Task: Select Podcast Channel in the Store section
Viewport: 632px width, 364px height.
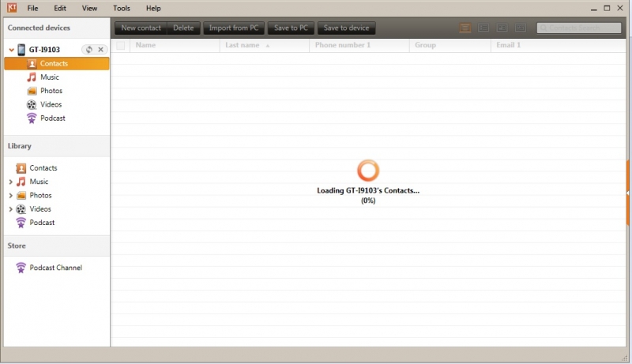Action: (x=55, y=268)
